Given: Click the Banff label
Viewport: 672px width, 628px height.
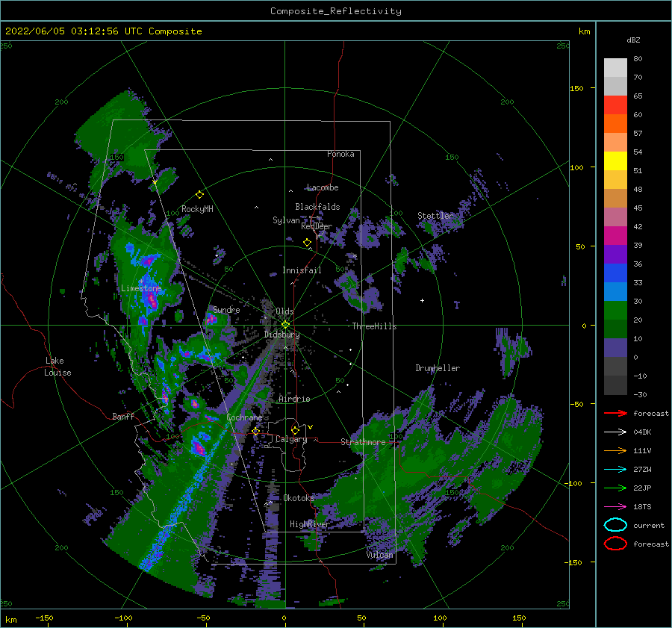Looking at the screenshot, I should coord(123,417).
